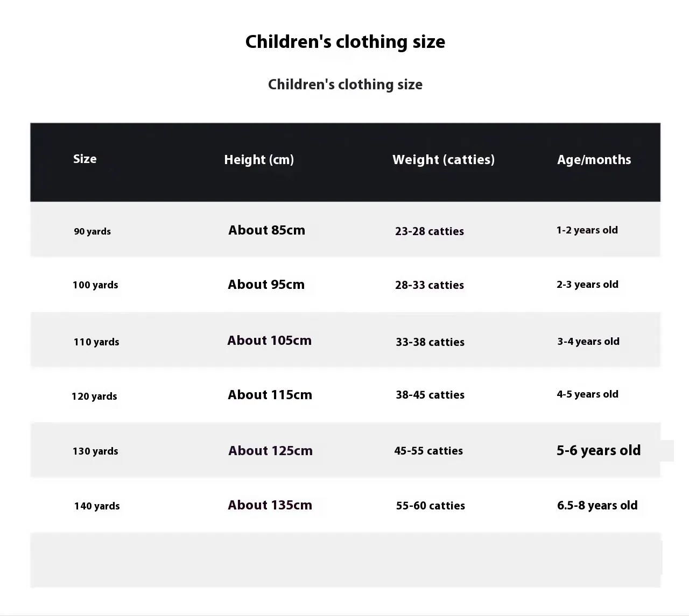Click the large bold top title
This screenshot has height=616, width=689.
click(x=345, y=42)
